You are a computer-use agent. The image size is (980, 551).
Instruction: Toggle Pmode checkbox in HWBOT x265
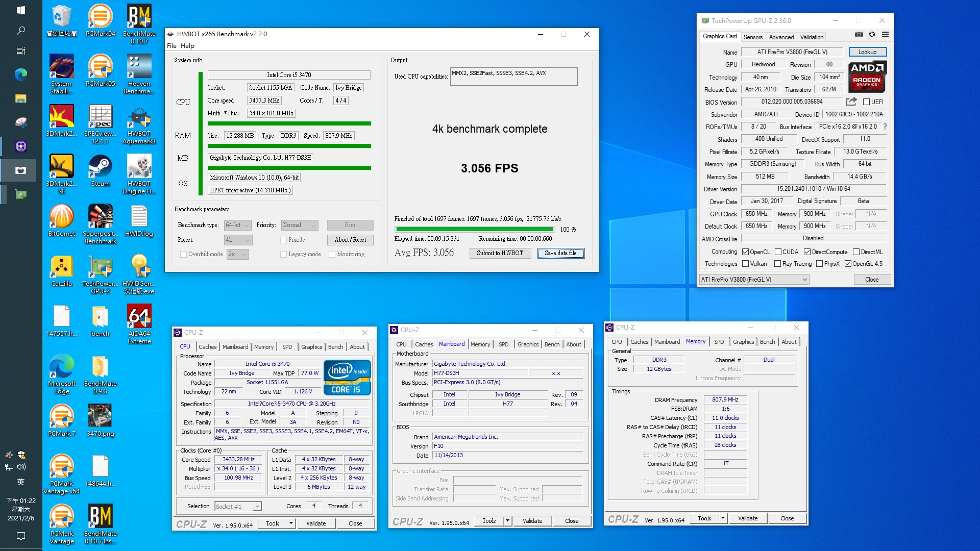[x=283, y=240]
